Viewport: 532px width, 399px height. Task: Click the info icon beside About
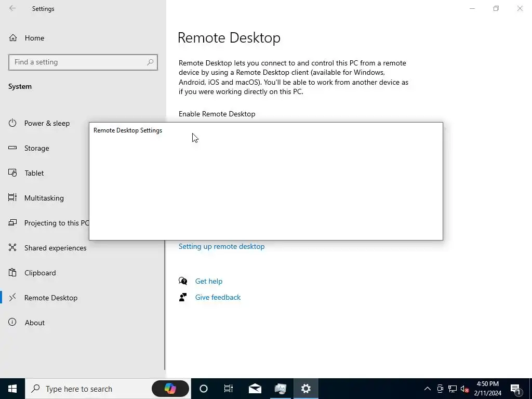click(x=12, y=322)
